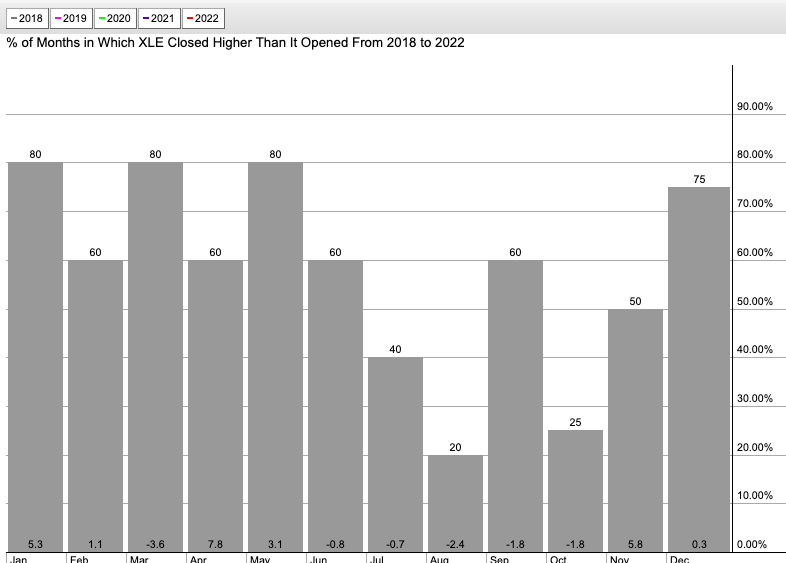Click the 90.00% y-axis label
786x563 pixels.
[755, 106]
